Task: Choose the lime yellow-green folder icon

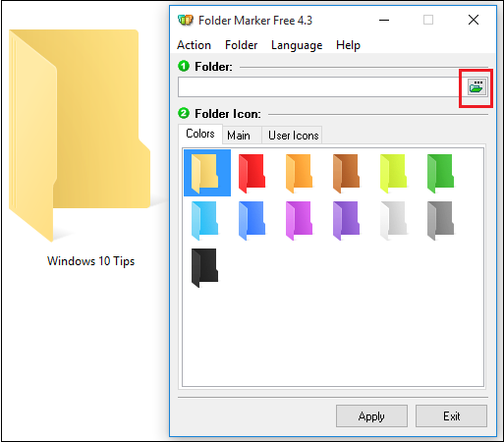Action: coord(393,173)
